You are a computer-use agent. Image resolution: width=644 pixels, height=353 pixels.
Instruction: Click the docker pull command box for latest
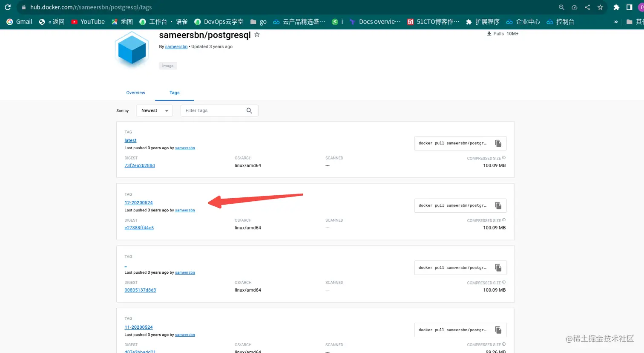coord(460,143)
